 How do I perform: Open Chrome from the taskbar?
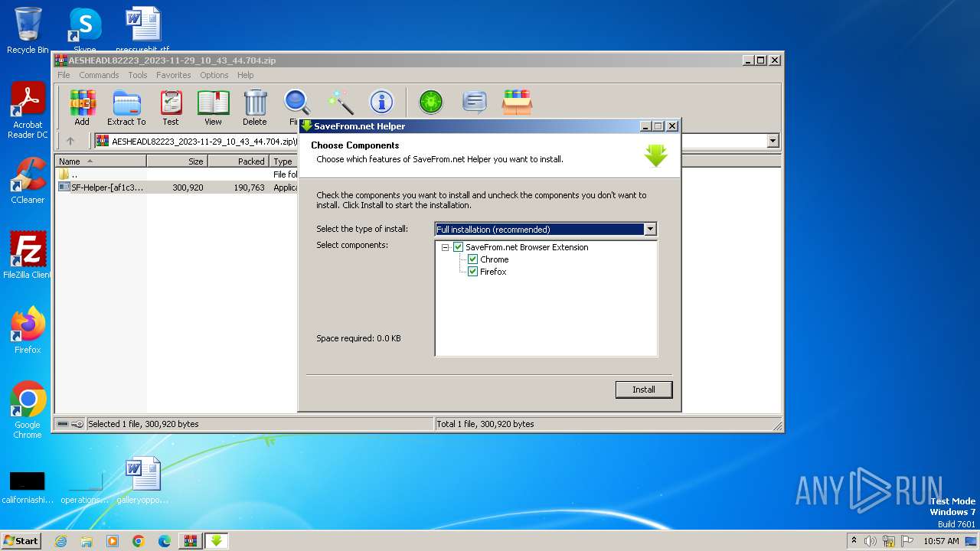pos(139,541)
